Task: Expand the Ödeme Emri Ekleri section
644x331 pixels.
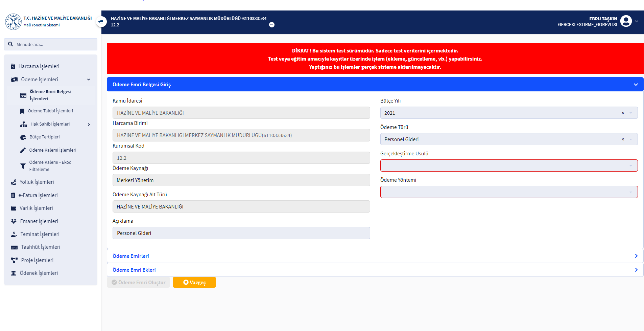Action: pos(375,270)
